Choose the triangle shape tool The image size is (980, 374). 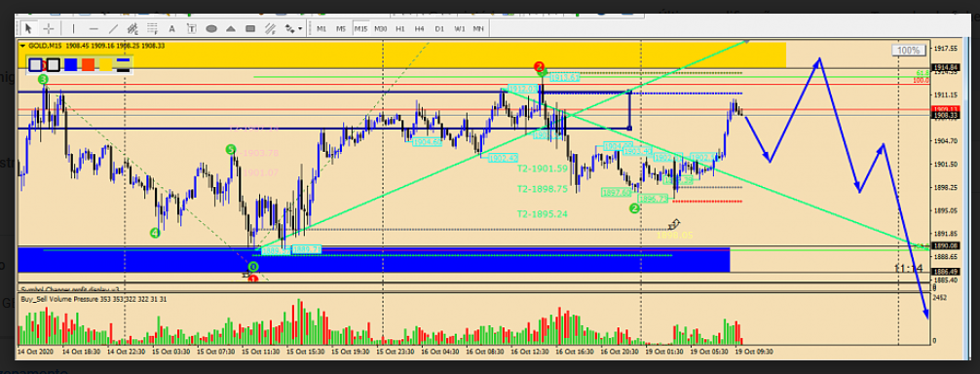231,28
